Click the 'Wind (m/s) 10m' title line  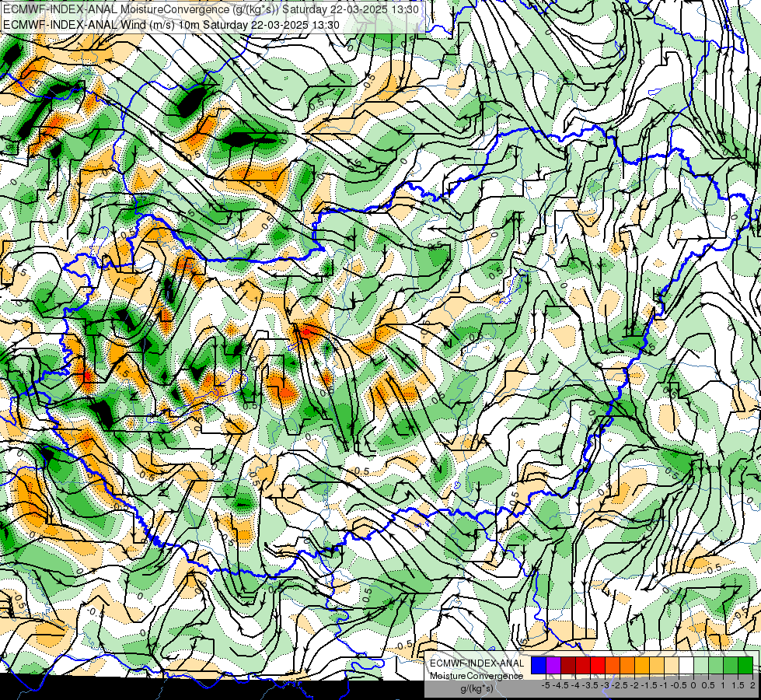pos(171,25)
